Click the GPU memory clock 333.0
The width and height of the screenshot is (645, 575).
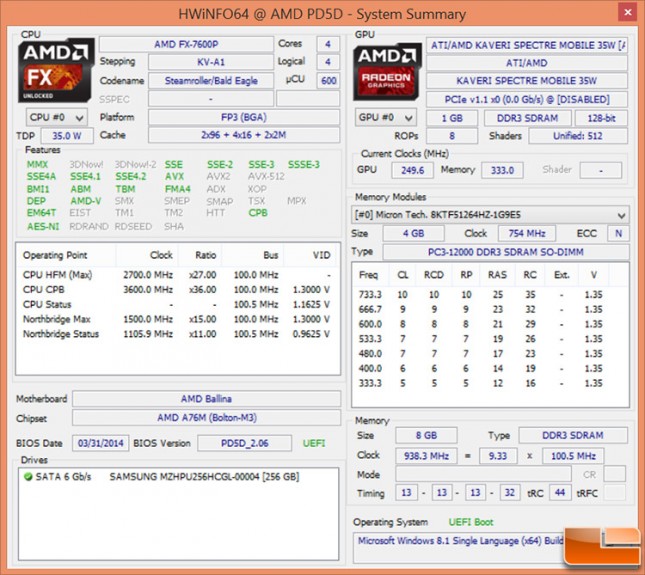pos(502,170)
